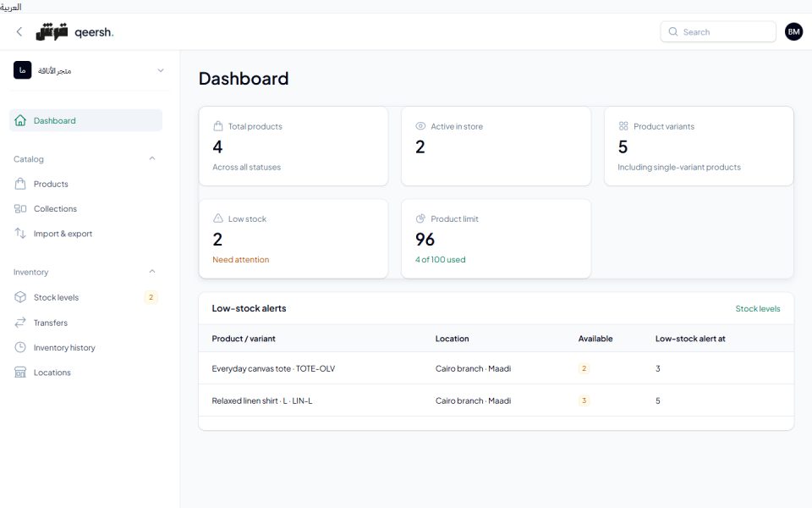
Task: Click the Dashboard page heading
Action: coord(244,78)
